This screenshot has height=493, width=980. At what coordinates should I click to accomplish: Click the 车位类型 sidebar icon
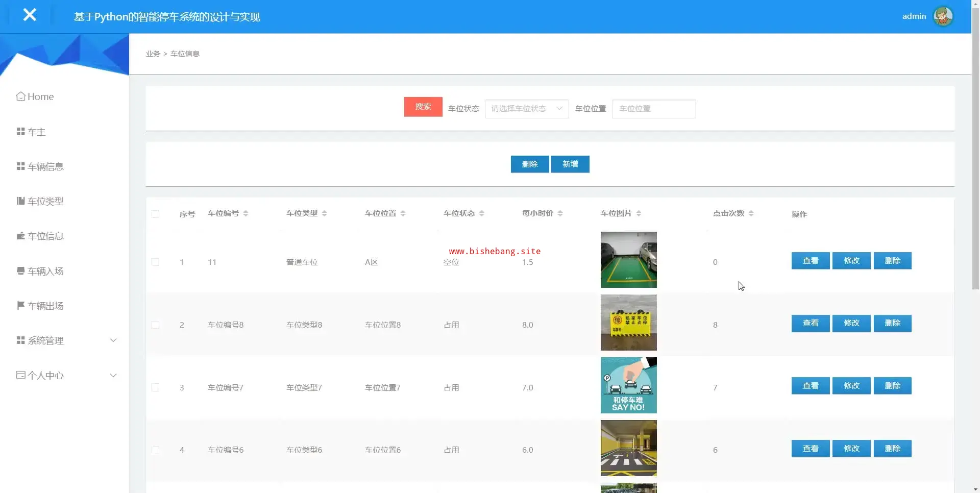tap(20, 201)
